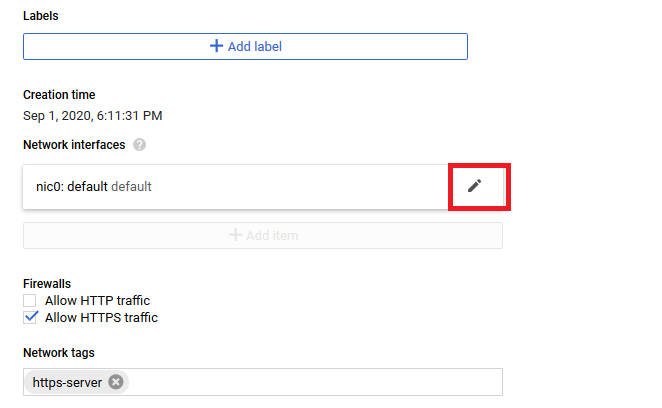Remove the https-server tag using its X icon

[116, 382]
